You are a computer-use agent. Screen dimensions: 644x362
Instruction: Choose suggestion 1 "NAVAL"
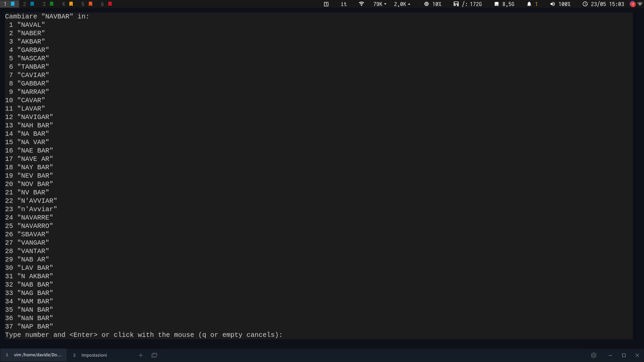coord(27,25)
